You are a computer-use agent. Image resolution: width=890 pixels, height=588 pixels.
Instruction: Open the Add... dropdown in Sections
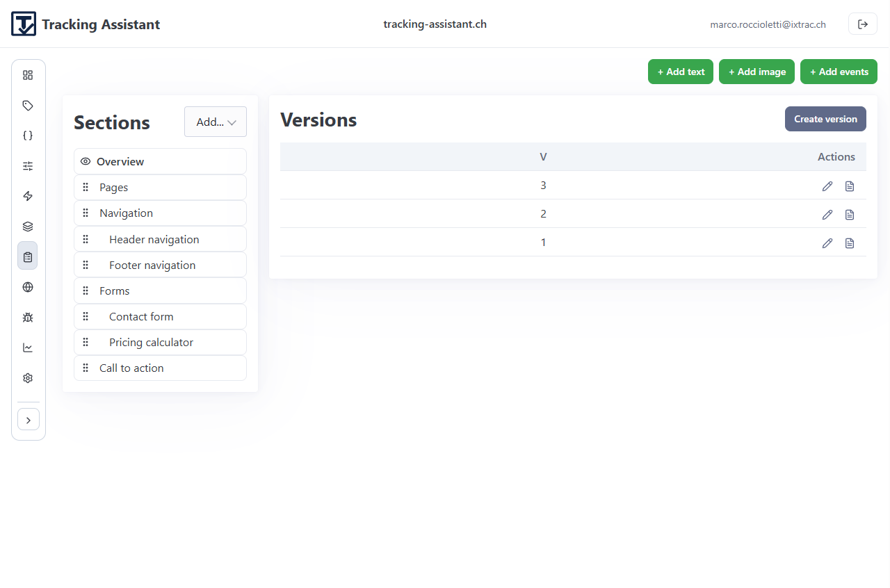[x=216, y=122]
